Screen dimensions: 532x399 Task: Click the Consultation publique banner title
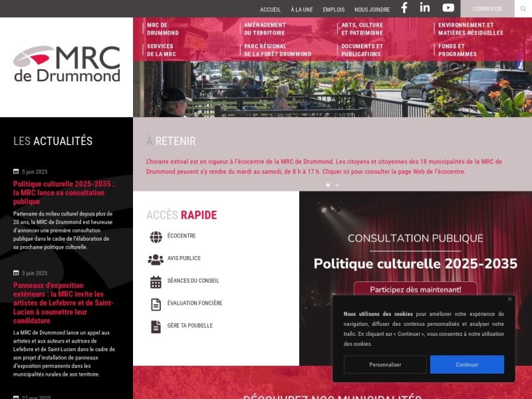tap(415, 238)
